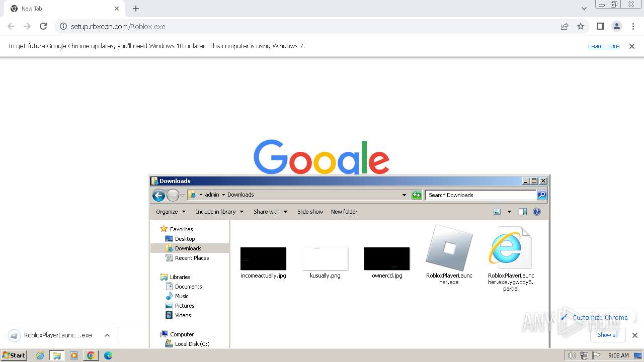Image resolution: width=644 pixels, height=362 pixels.
Task: Click Show all downloads button
Action: 608,335
